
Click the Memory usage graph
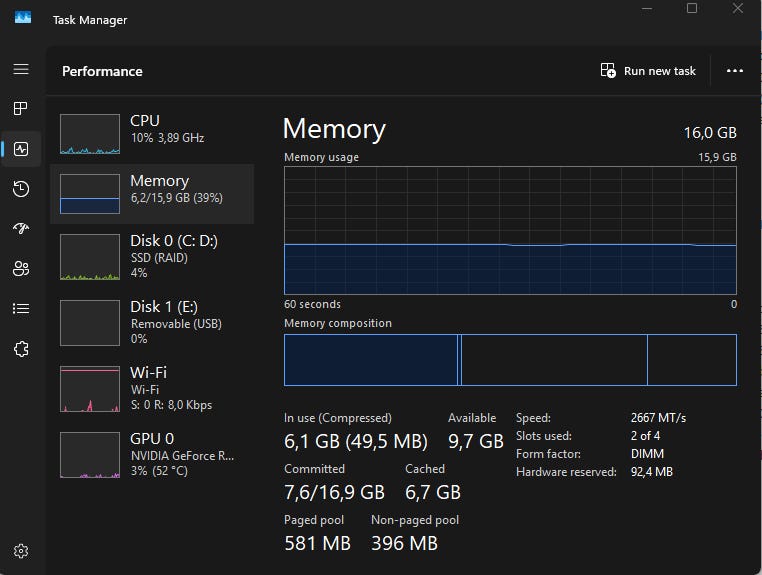coord(510,230)
